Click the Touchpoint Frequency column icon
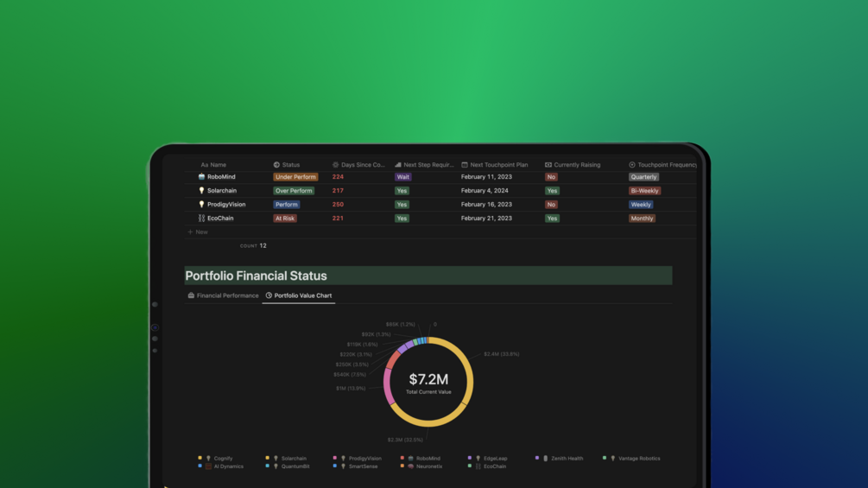Screen dimensions: 868x488 click(631, 164)
